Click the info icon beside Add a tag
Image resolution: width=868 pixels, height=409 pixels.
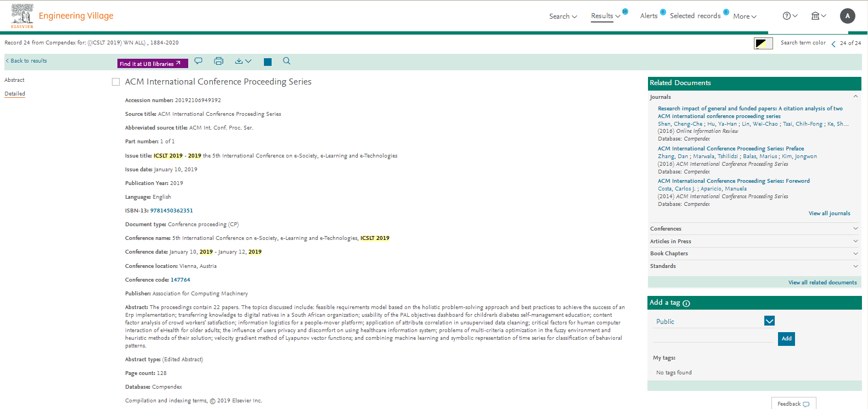pyautogui.click(x=686, y=304)
